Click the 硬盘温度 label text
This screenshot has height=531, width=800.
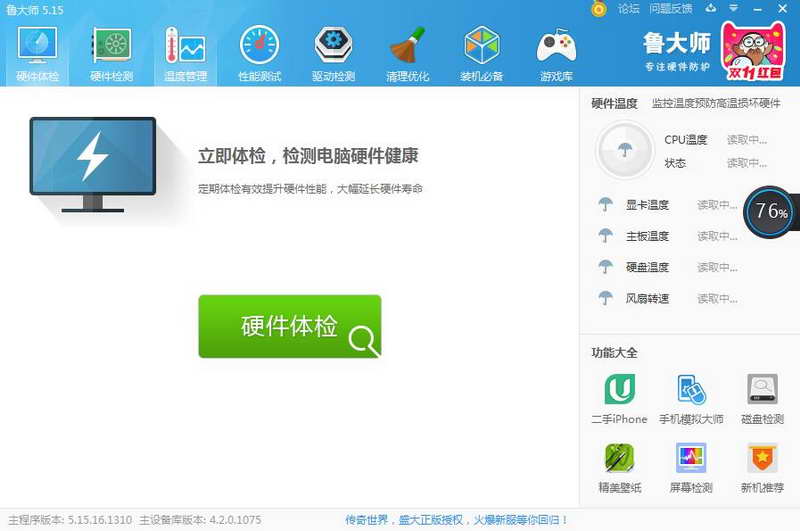(x=647, y=267)
